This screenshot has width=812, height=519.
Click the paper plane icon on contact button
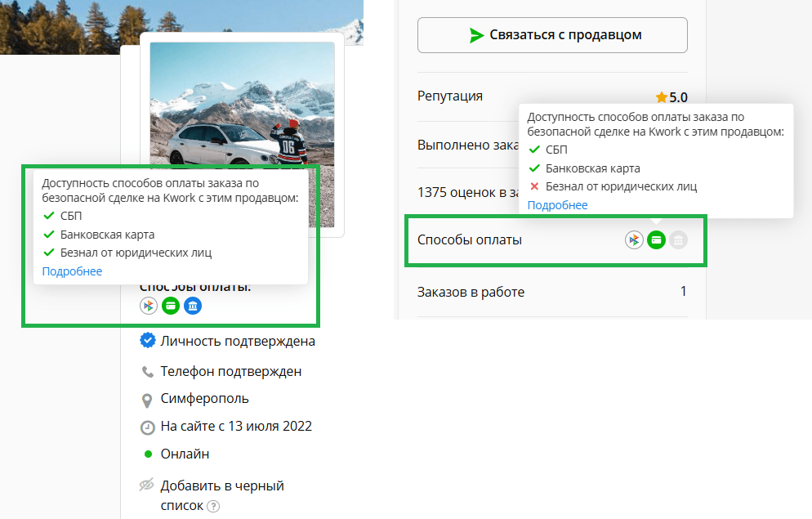tap(477, 35)
